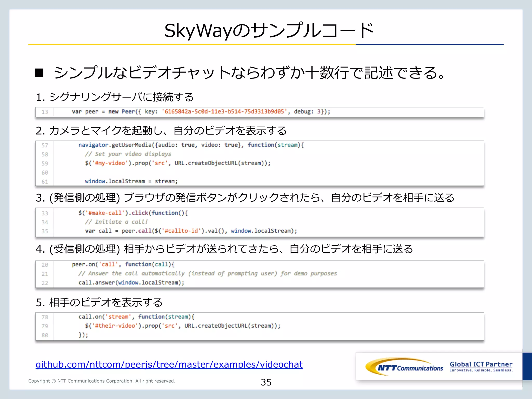
Task: Click code line 13 var peer = new Peer
Action: tap(201, 112)
